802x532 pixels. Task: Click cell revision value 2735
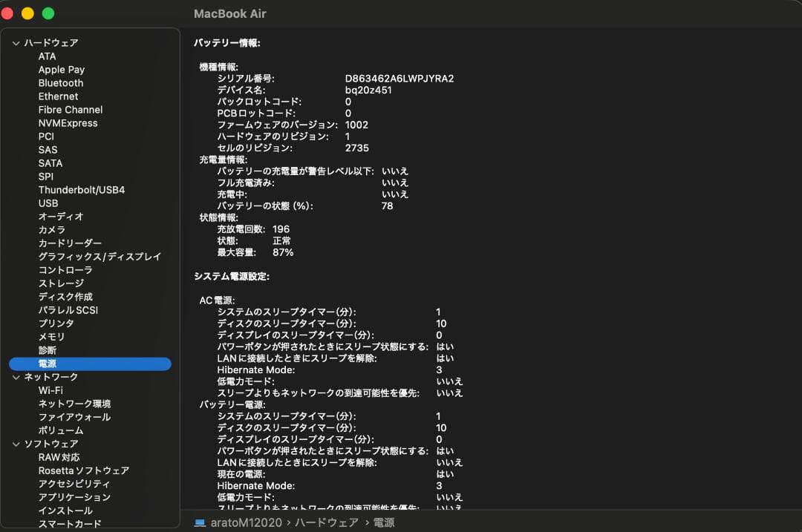point(356,148)
